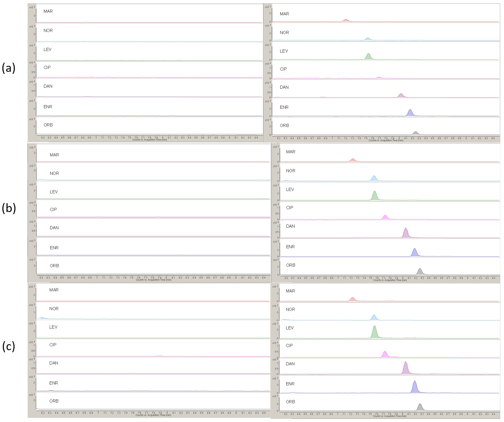The width and height of the screenshot is (504, 422).
Task: Click the red MAR peak in panel (c)
Action: tap(353, 299)
